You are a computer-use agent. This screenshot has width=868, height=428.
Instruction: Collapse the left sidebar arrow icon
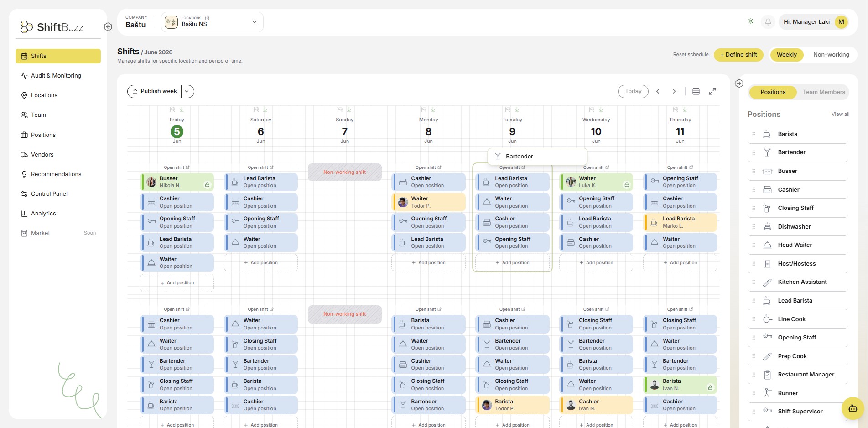(108, 27)
